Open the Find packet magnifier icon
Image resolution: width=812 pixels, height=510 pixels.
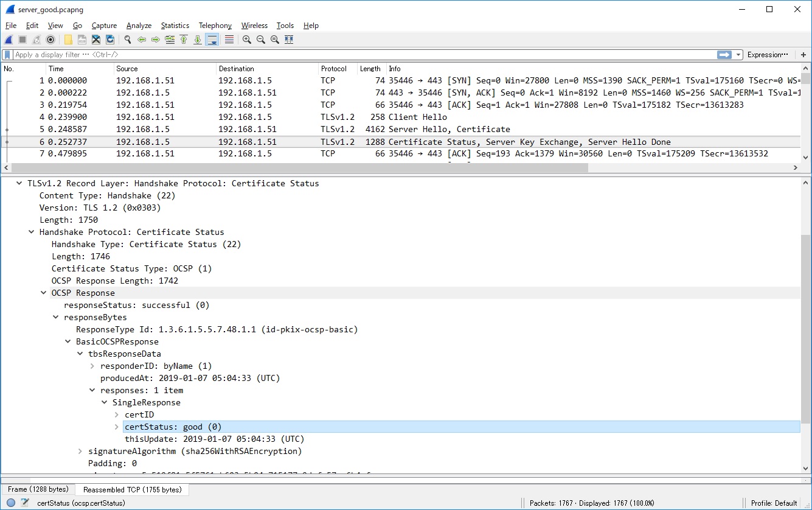tap(127, 39)
